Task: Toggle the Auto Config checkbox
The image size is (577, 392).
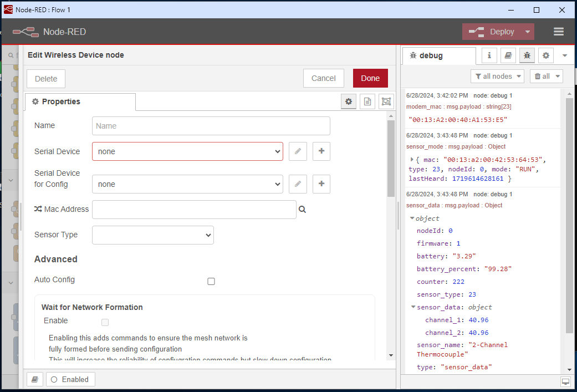Action: pyautogui.click(x=211, y=281)
